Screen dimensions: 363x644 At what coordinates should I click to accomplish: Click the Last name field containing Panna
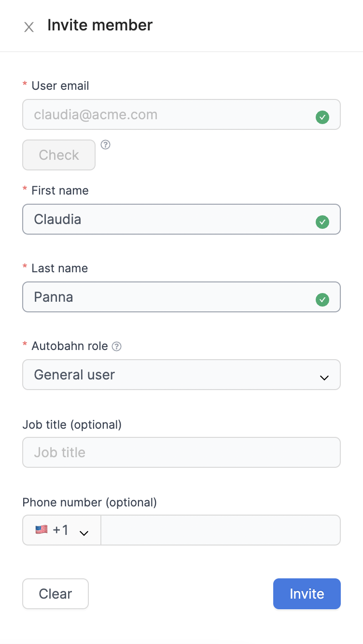tap(181, 297)
